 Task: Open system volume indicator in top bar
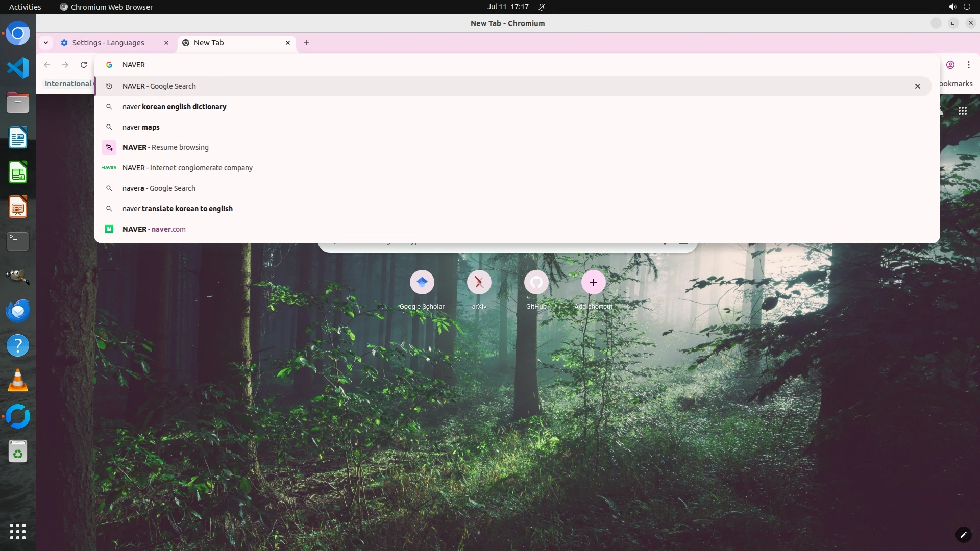(x=952, y=7)
